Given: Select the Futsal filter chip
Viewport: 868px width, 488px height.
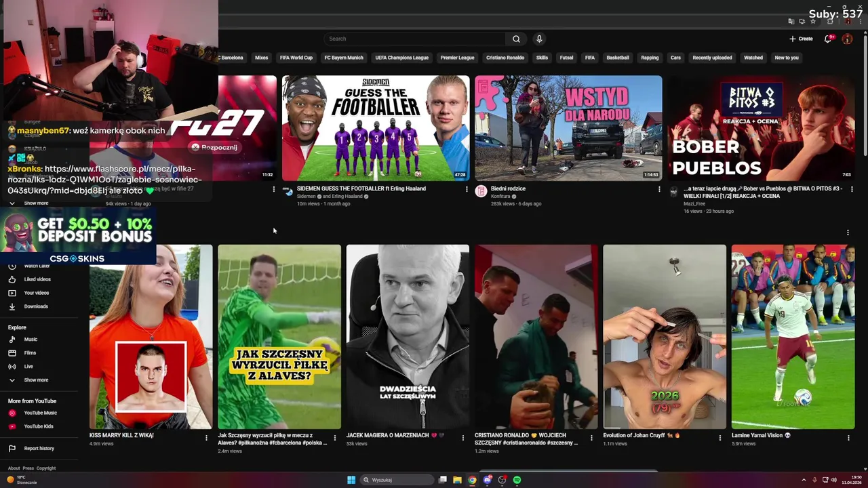Looking at the screenshot, I should click(x=566, y=58).
